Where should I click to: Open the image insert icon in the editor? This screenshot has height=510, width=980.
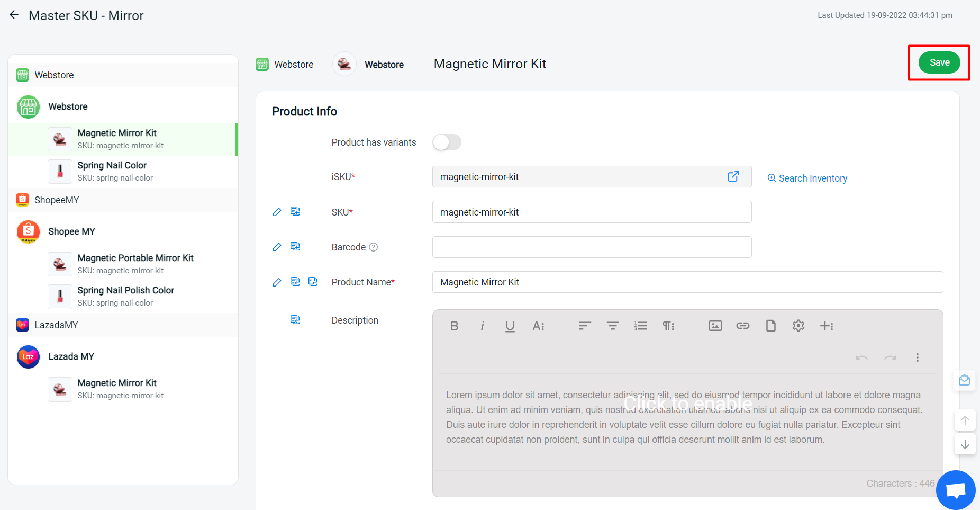point(715,326)
